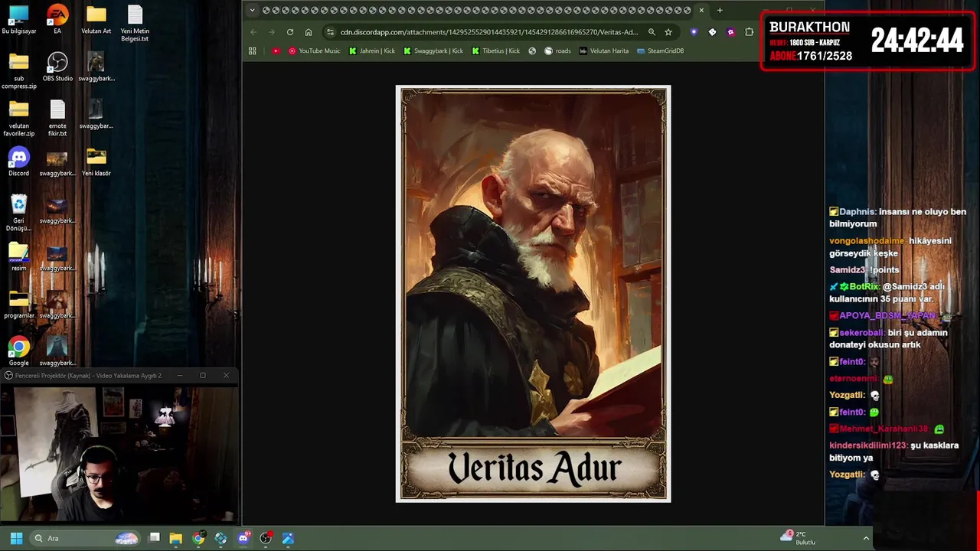Screen dimensions: 980x551
Task: Select sub compress.zip on desktop
Action: [19, 71]
